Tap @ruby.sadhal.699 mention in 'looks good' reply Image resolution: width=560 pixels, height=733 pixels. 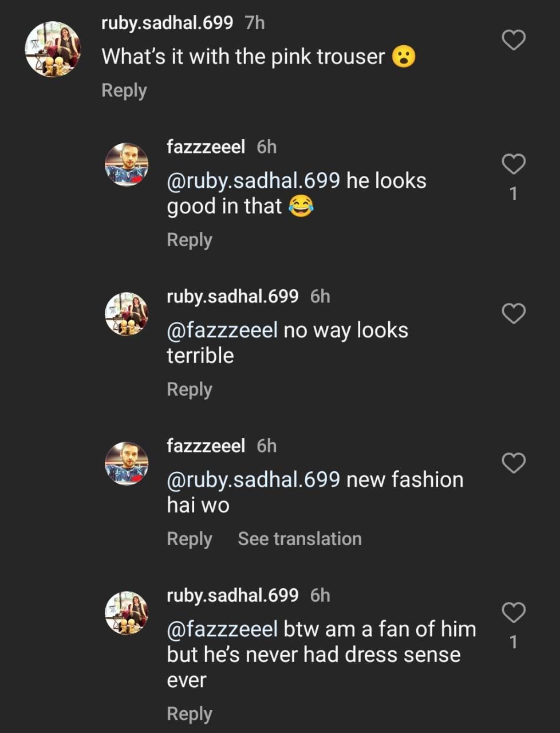pos(253,181)
